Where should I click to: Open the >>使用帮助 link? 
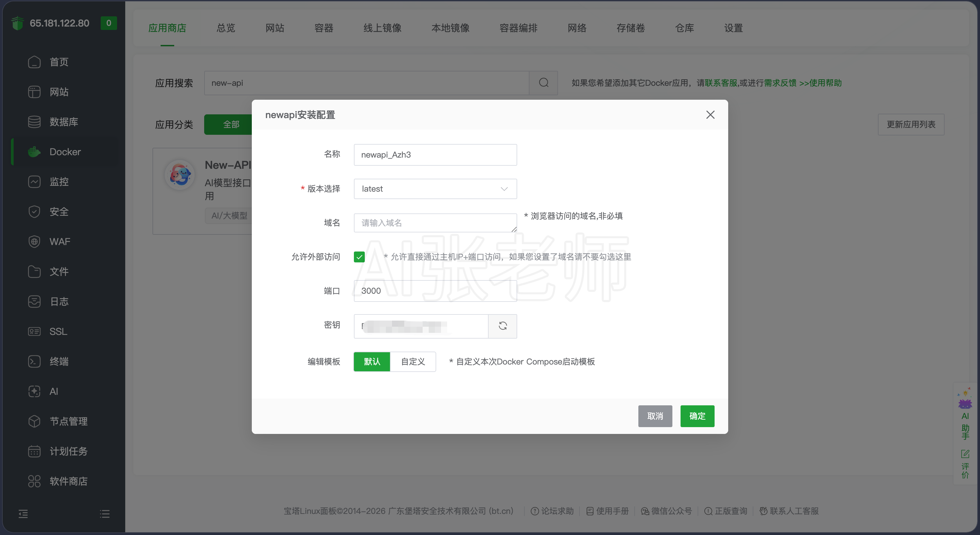point(821,83)
